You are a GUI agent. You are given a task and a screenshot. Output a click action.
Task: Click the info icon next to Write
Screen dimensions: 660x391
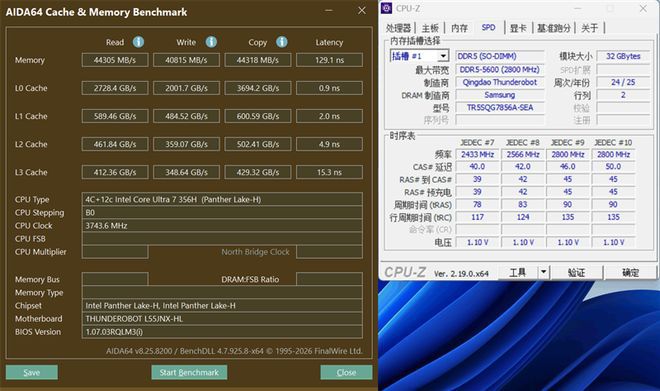click(x=211, y=42)
